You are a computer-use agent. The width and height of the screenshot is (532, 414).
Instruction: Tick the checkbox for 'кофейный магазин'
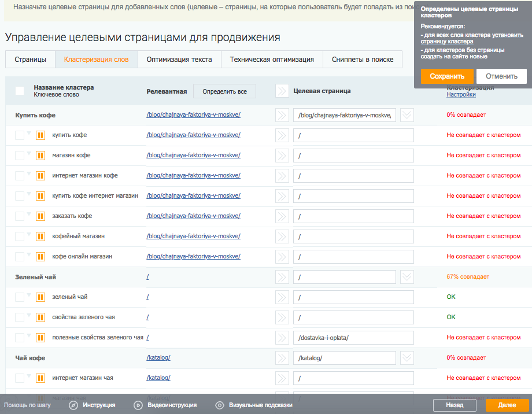tap(20, 236)
